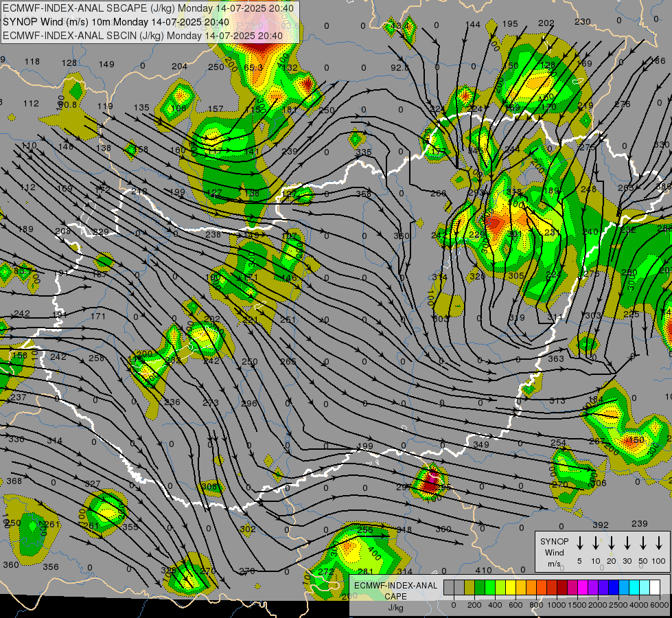672x618 pixels.
Task: Click the 30 m/s wind arrow in legend
Action: pos(627,543)
